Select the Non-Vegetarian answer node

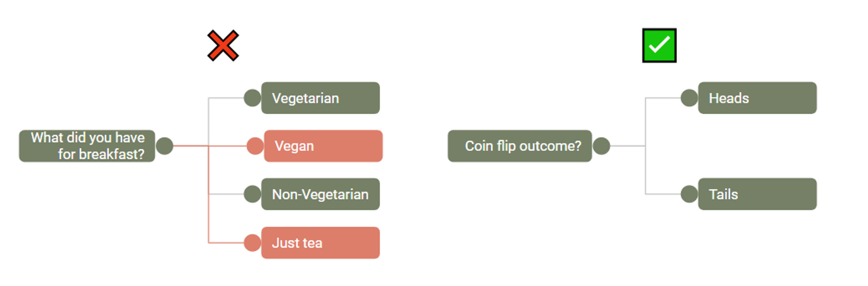tap(320, 194)
